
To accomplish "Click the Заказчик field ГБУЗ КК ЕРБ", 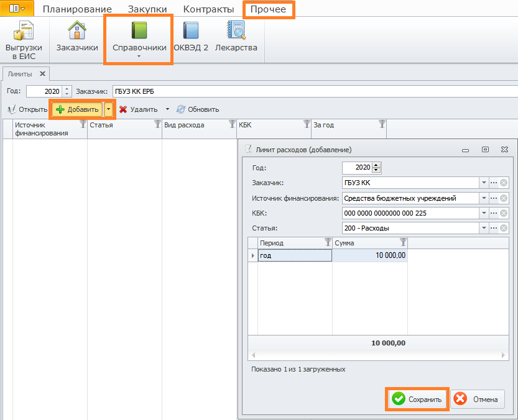I will (x=315, y=91).
